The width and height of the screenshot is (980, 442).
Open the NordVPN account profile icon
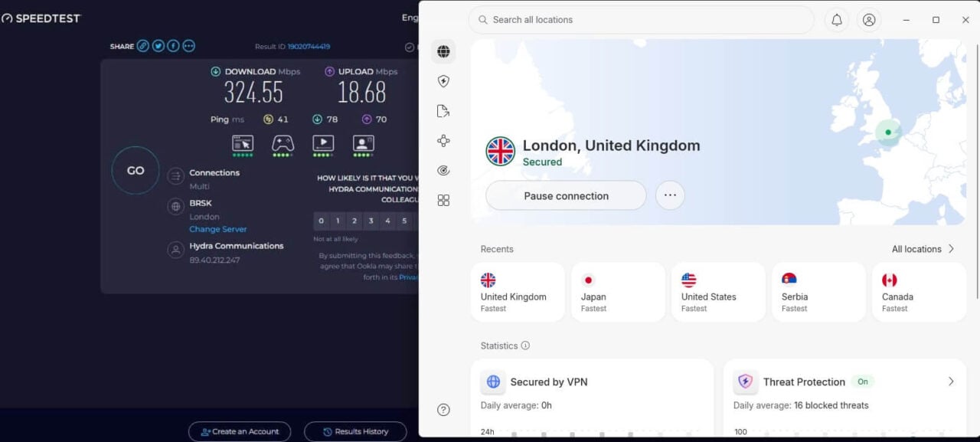pyautogui.click(x=869, y=20)
